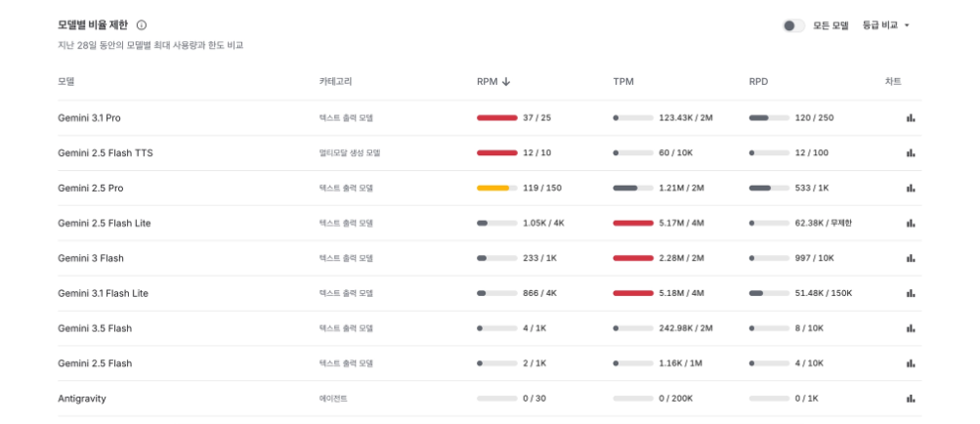Click the red RPM bar for Gemini 3.1 Pro
The height and width of the screenshot is (424, 980).
(x=497, y=117)
